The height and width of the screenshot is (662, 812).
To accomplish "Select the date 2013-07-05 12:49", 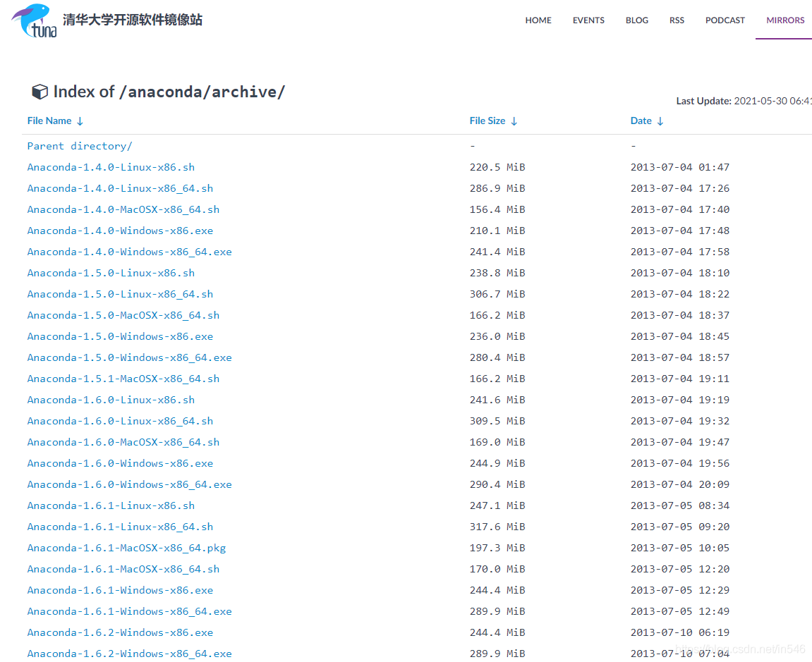I will tap(680, 612).
